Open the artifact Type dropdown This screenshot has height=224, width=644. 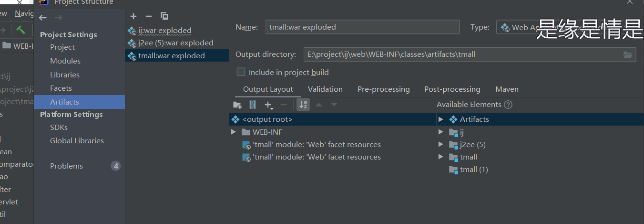click(517, 27)
